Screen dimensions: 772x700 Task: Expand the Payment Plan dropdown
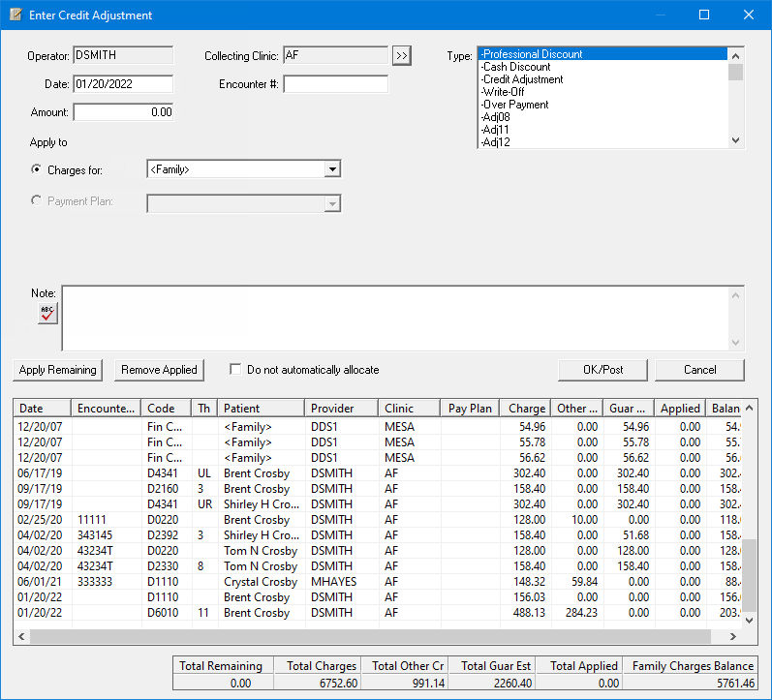click(332, 203)
